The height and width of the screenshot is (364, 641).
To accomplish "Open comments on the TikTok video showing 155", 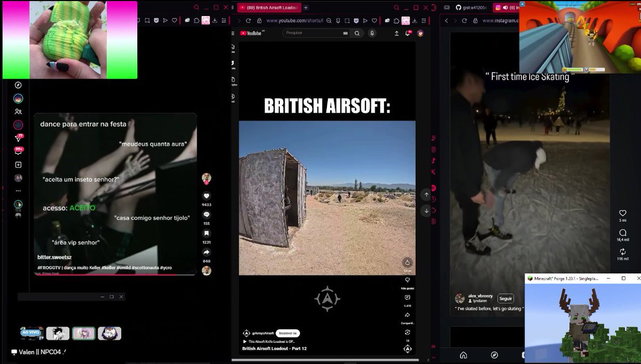I will [207, 215].
